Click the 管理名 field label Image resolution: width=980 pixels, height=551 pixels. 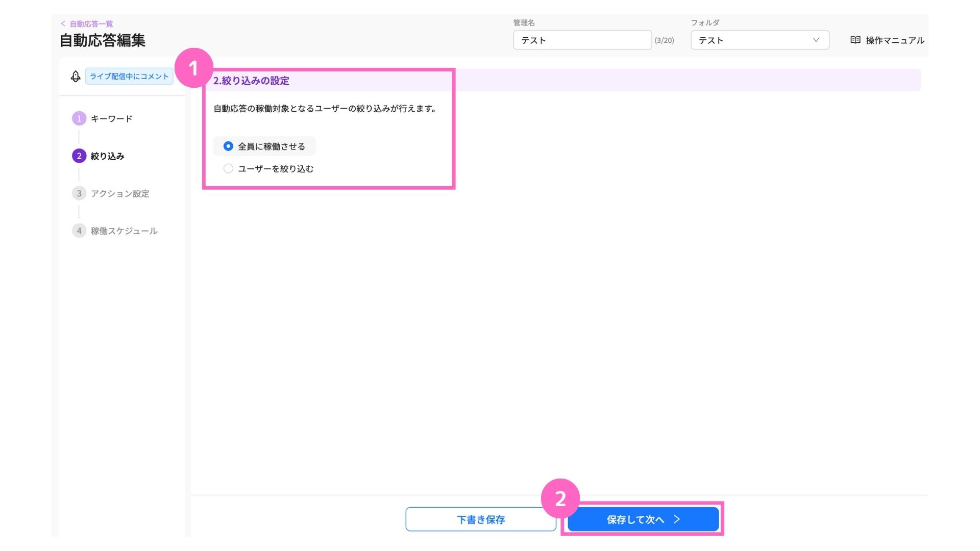pos(524,22)
